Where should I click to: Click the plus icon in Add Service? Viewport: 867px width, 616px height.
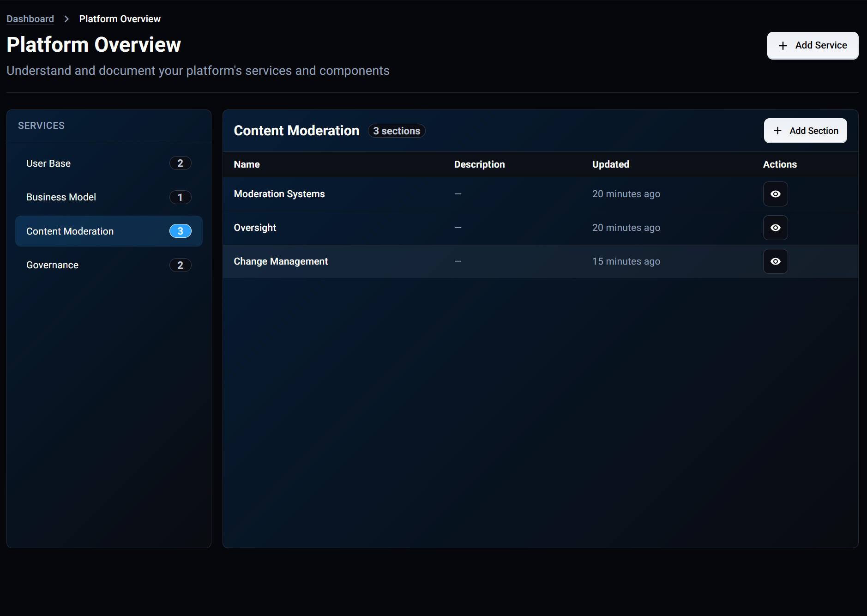tap(783, 46)
